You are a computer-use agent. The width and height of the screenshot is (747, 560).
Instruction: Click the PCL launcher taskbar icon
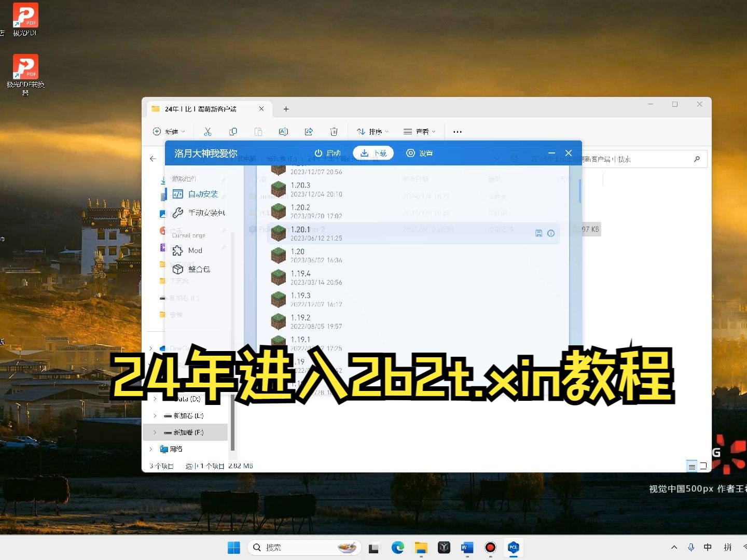point(513,548)
